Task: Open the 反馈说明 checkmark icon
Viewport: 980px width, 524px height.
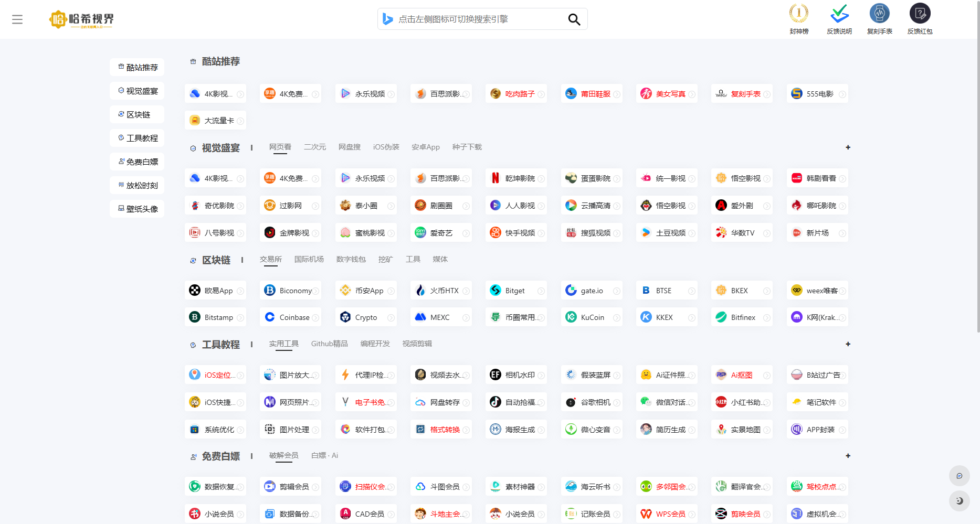Action: pos(839,13)
